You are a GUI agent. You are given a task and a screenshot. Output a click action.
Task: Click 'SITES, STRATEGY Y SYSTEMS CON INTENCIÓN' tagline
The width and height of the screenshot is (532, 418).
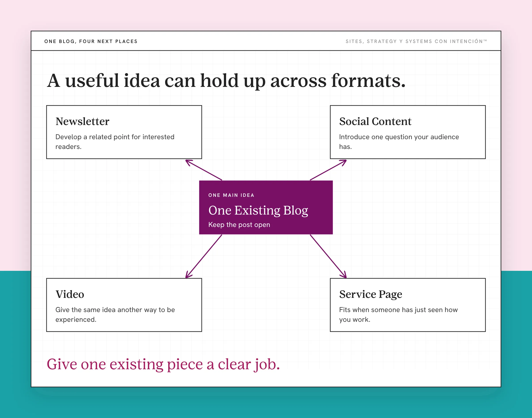click(x=416, y=41)
